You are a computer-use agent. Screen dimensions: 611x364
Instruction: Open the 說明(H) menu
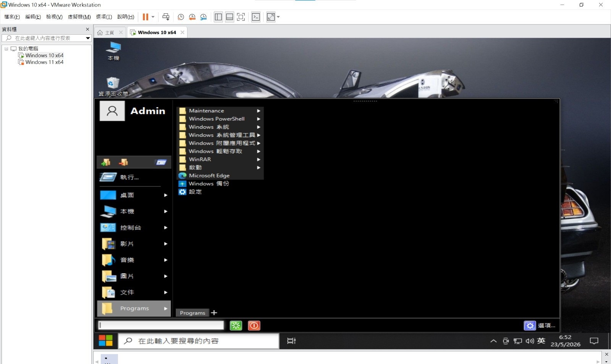click(126, 17)
